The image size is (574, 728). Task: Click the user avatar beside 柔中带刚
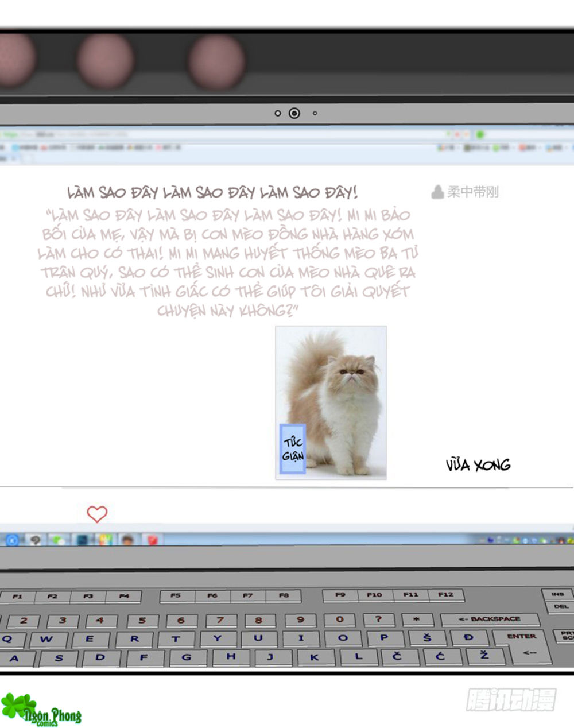pos(437,192)
